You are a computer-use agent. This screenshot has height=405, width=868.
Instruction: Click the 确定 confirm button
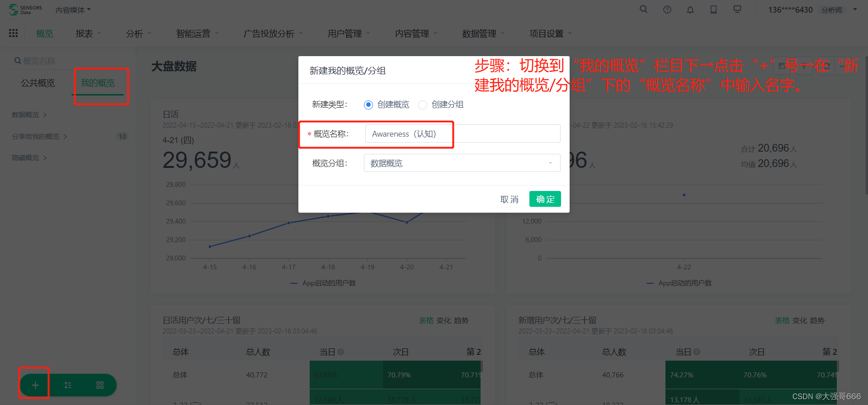545,199
